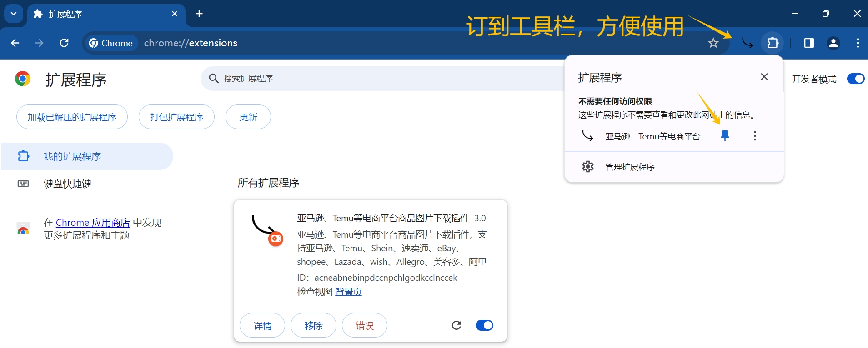Open the 背景页 inspect view link
This screenshot has height=348, width=868.
pyautogui.click(x=349, y=292)
